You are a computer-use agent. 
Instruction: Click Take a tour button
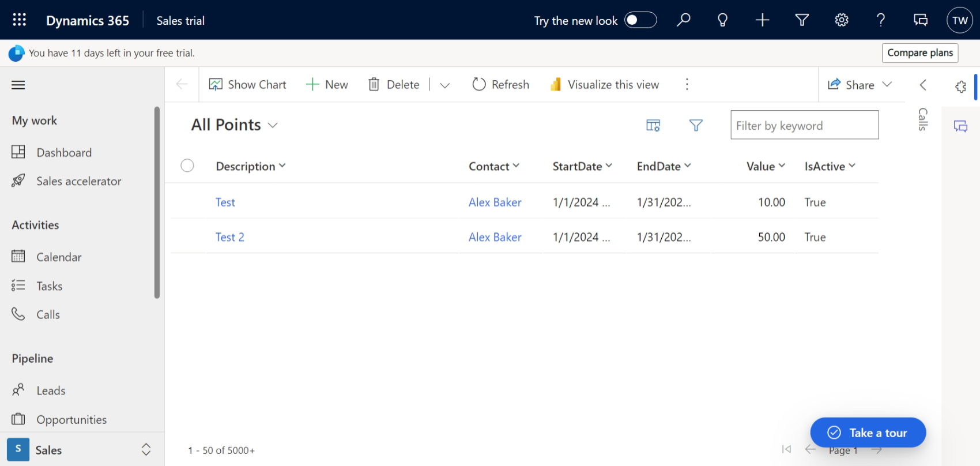868,433
